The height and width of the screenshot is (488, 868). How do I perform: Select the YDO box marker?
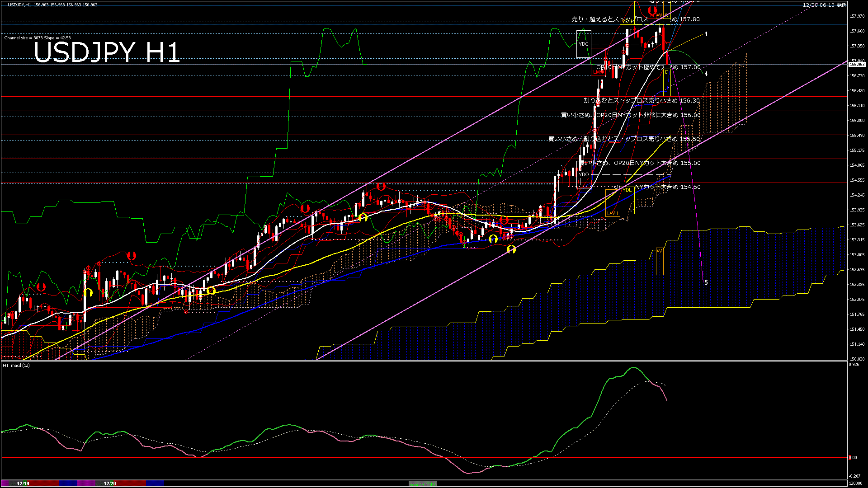584,174
